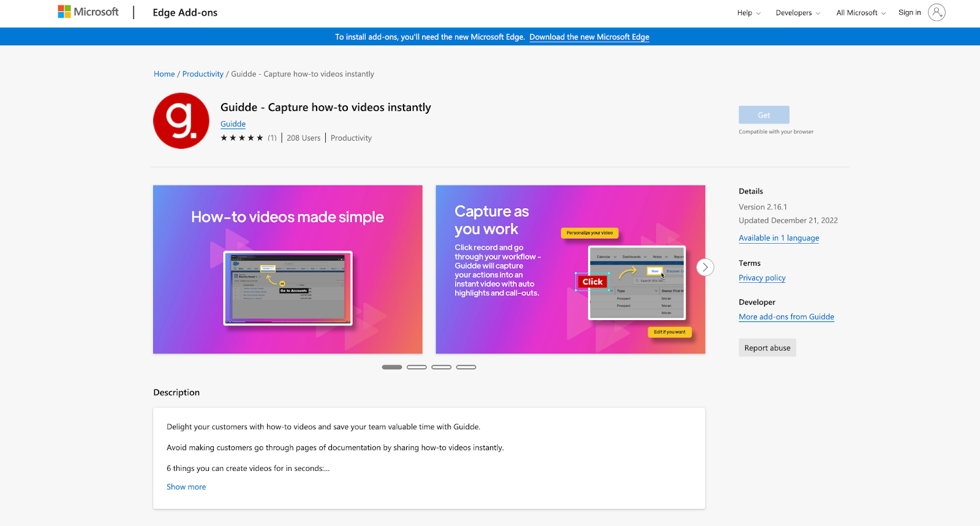Open Productivity breadcrumb link
The image size is (980, 526).
click(203, 74)
